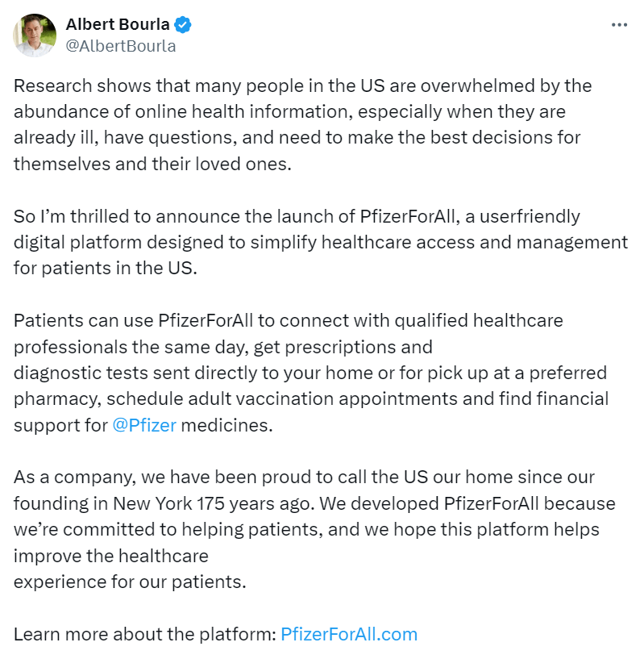Visit the PfizerForAll.com link
Screen dimensions: 644x659
(x=349, y=634)
